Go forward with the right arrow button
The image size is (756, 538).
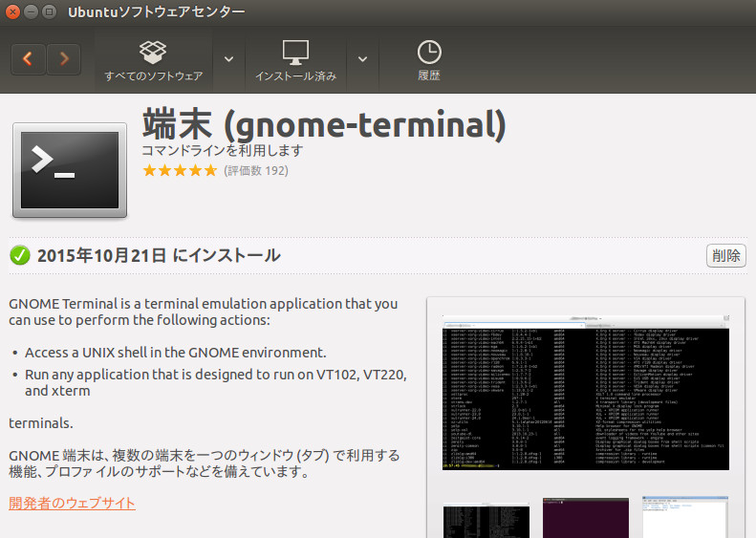pos(63,59)
